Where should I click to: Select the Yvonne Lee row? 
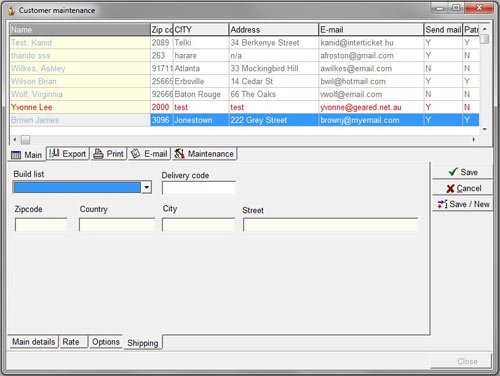click(x=245, y=107)
